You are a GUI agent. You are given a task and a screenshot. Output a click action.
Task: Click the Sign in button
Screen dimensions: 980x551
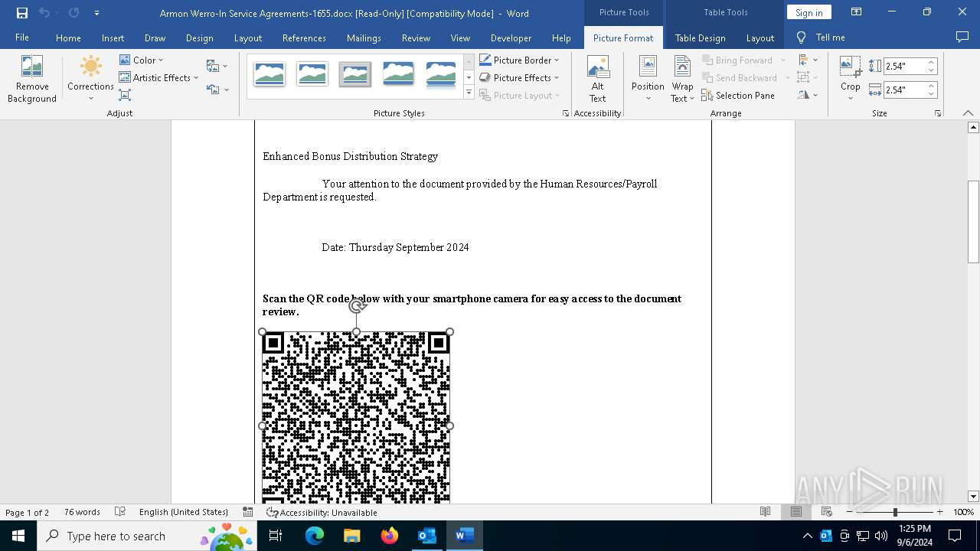pos(808,12)
